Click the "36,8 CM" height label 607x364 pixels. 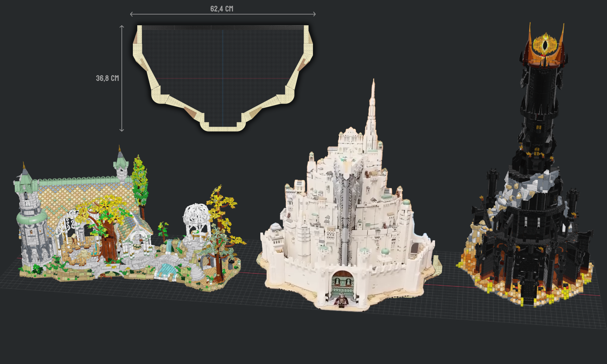pyautogui.click(x=107, y=78)
